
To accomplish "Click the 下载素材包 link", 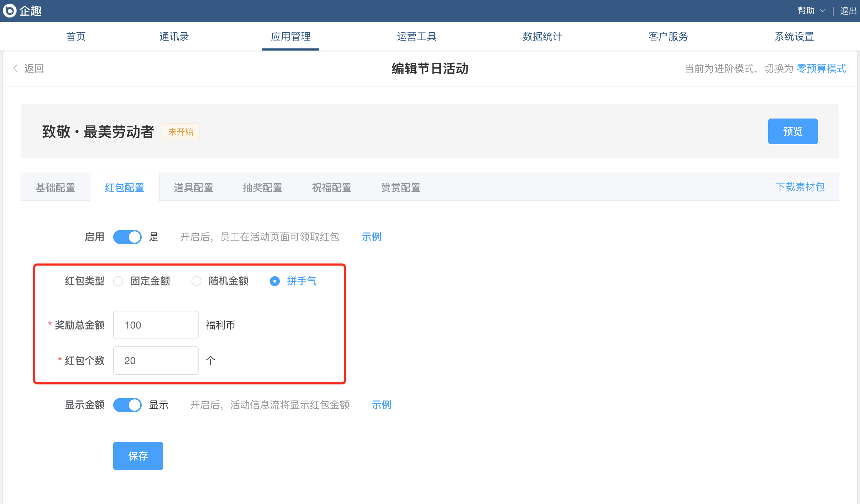I will click(800, 187).
